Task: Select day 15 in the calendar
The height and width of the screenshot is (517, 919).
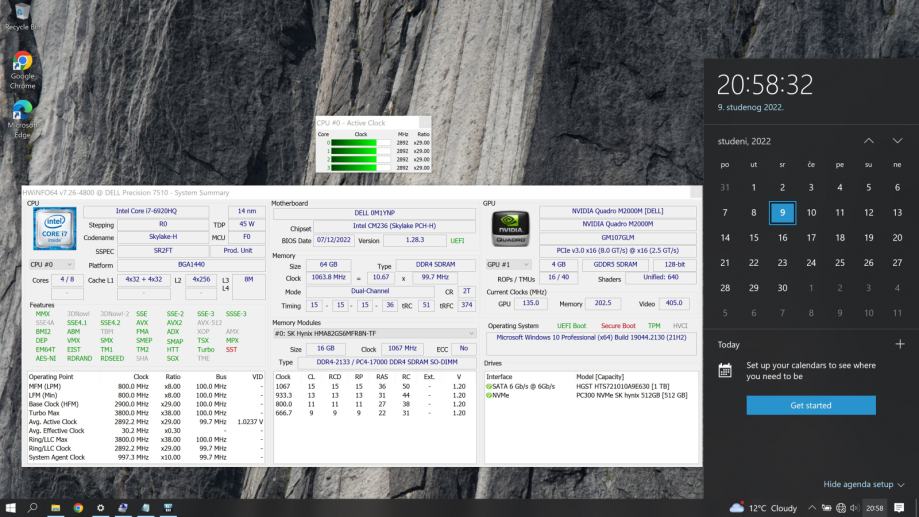Action: (753, 238)
